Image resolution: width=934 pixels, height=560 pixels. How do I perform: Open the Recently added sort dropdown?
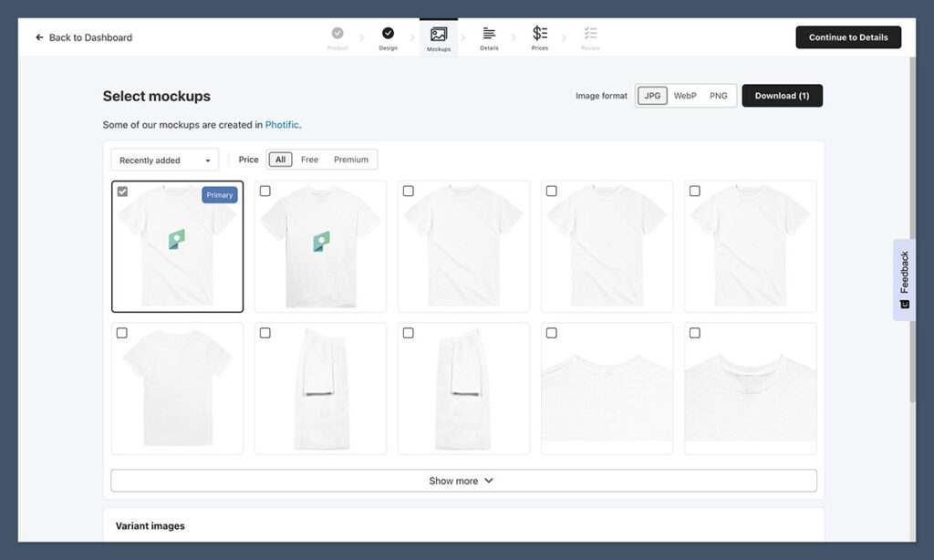tap(164, 161)
